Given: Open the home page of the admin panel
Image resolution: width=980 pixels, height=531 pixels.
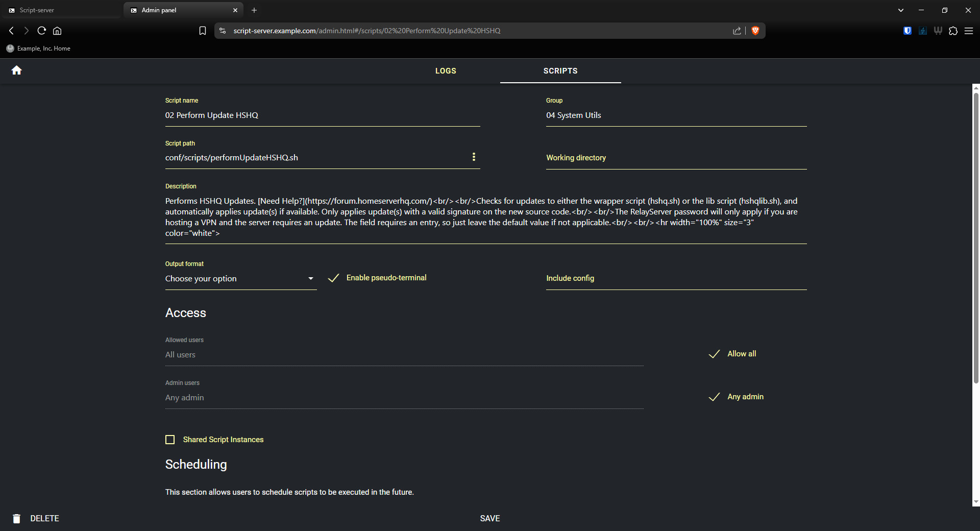Looking at the screenshot, I should coord(17,70).
